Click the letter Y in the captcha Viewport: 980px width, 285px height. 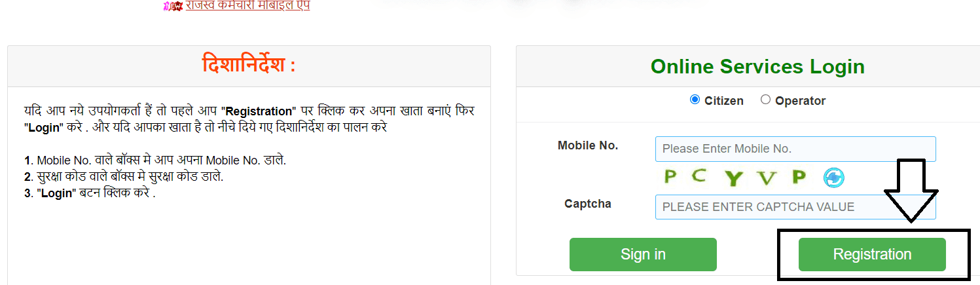733,178
